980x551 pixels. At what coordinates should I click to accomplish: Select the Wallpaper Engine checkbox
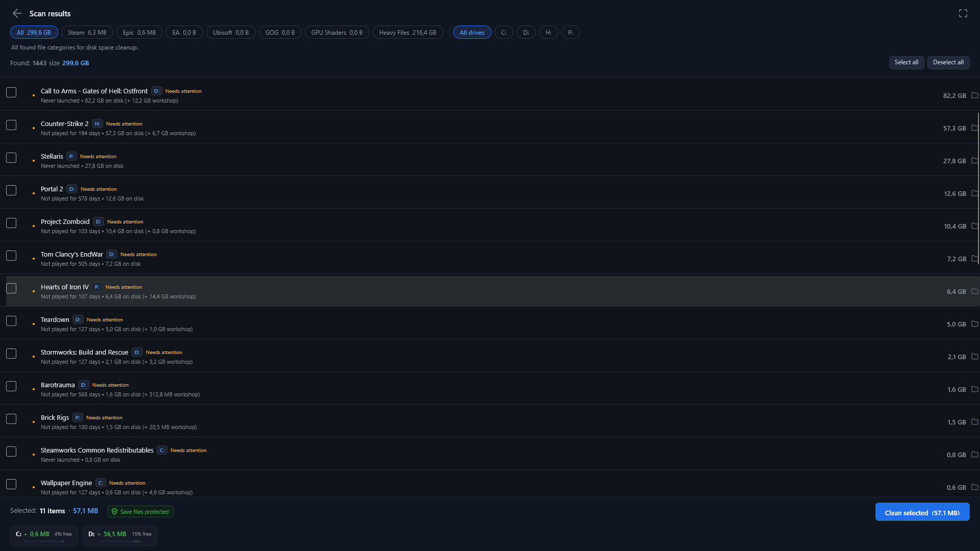pos(11,484)
